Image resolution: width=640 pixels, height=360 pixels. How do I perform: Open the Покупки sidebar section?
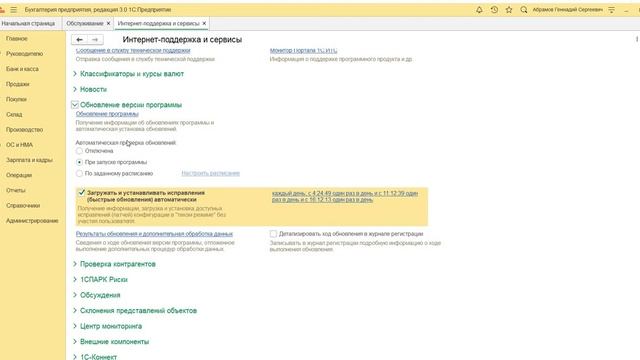[16, 99]
